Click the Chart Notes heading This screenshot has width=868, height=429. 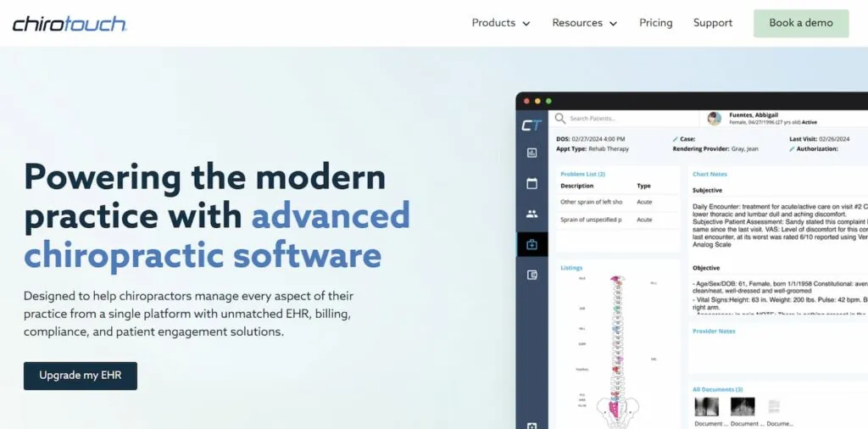click(709, 174)
